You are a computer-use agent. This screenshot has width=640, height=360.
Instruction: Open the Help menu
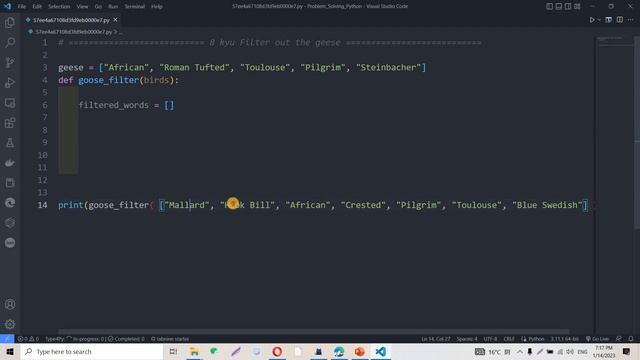point(157,7)
